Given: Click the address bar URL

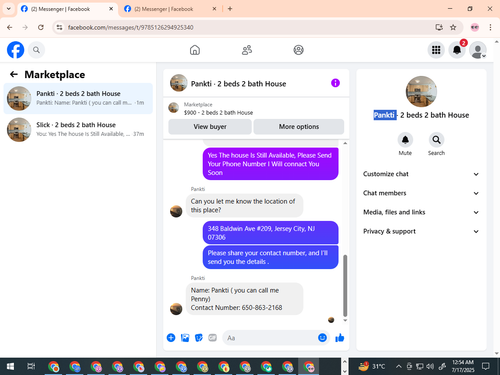Looking at the screenshot, I should coord(131,27).
